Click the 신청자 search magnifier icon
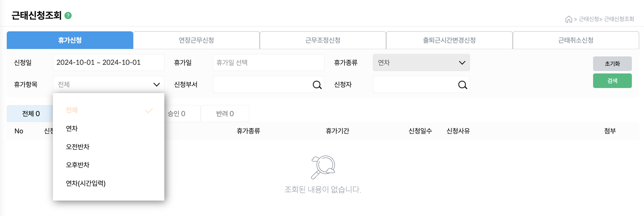Screen dimensions: 644x216 pos(462,85)
